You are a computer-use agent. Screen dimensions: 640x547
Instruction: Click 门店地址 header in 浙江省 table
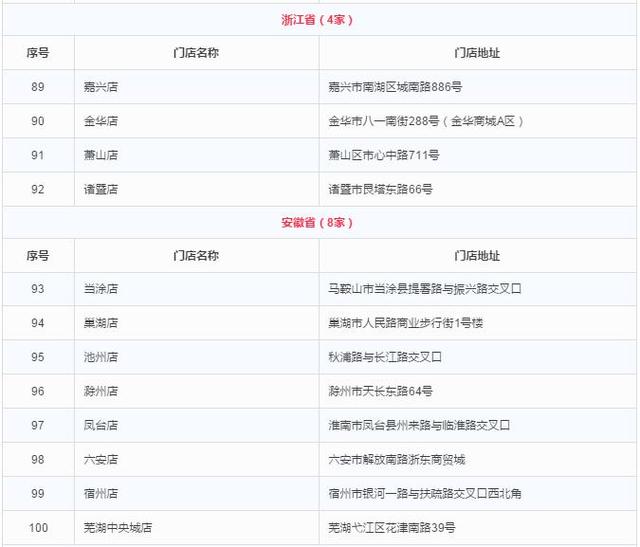coord(477,53)
